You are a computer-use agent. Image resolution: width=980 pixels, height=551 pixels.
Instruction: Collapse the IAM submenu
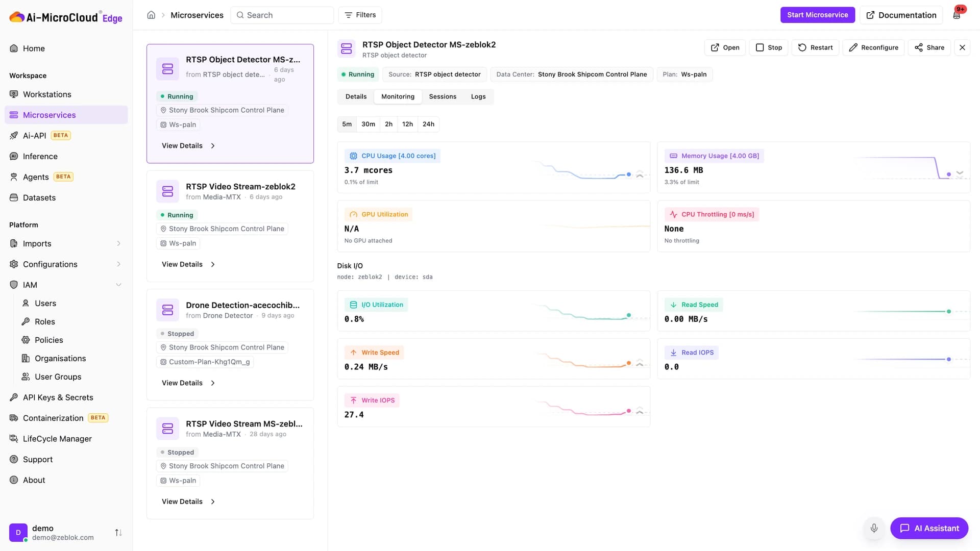pos(118,285)
